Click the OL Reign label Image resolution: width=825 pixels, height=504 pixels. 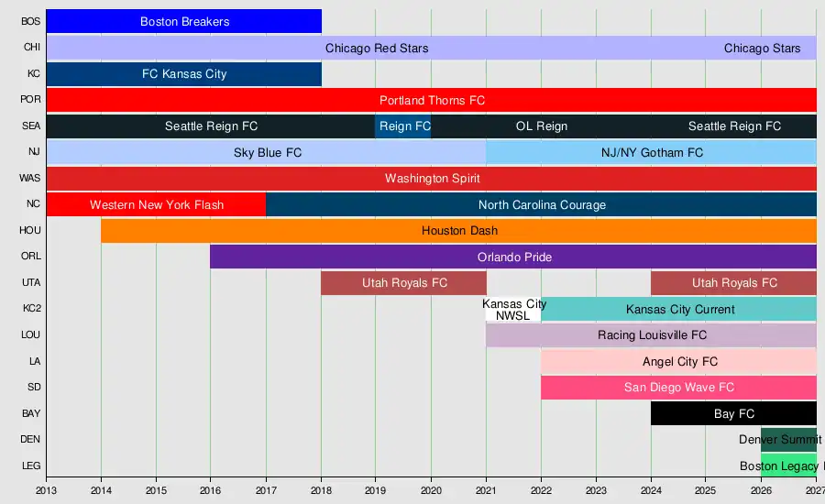542,126
